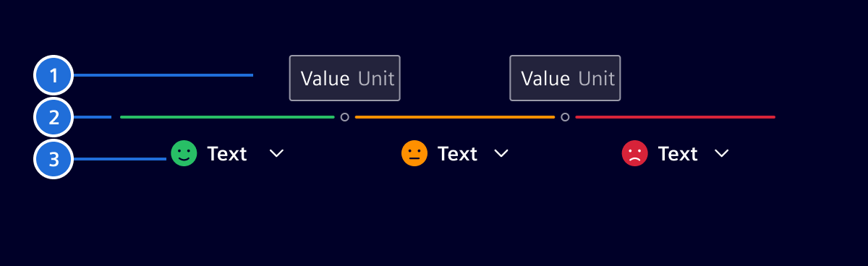Click the callout badge numbered 3
868x266 pixels.
pos(54,159)
